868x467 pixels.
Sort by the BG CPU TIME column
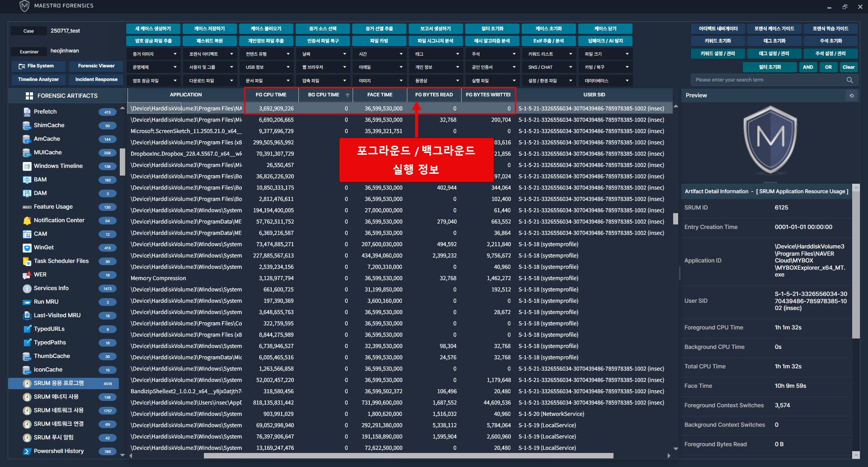pos(324,95)
